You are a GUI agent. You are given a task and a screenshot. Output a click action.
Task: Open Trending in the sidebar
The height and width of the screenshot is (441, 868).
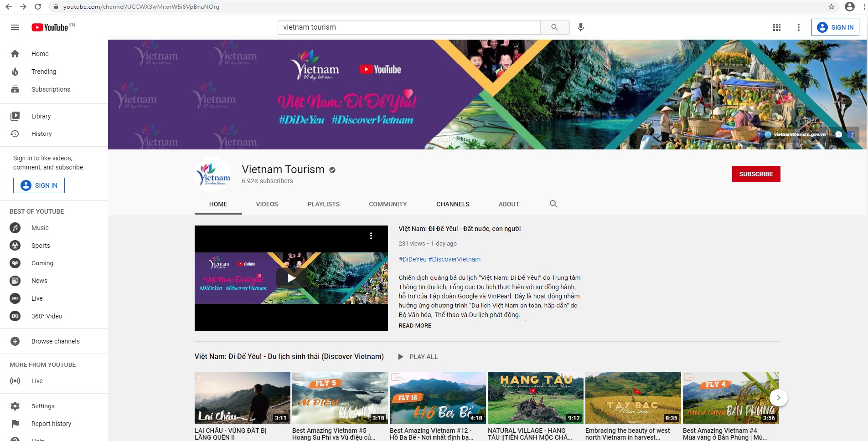tap(54, 72)
